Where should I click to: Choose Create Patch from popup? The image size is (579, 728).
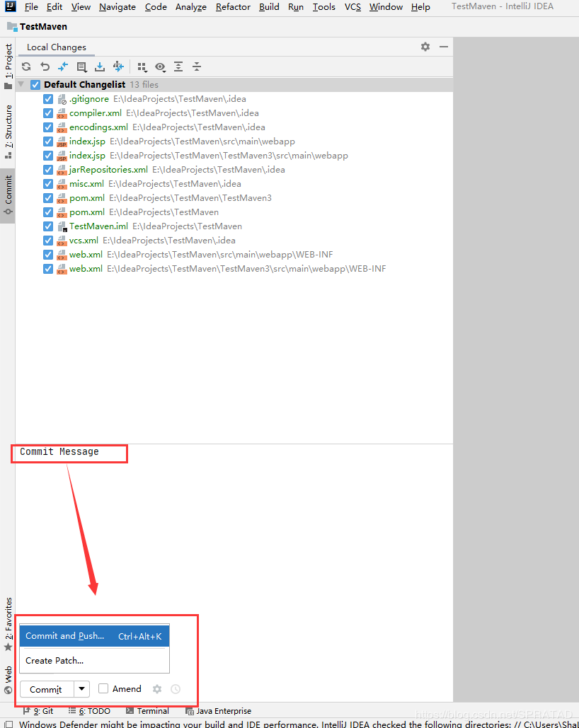click(x=94, y=661)
